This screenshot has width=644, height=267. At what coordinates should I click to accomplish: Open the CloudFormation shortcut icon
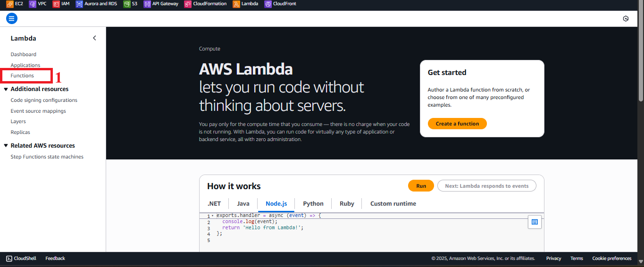[x=188, y=4]
